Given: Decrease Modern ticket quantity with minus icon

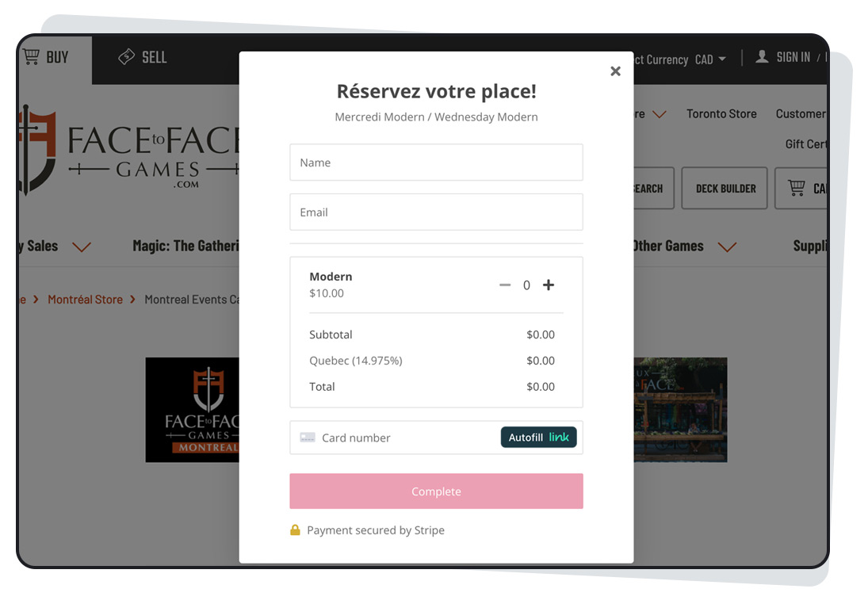Looking at the screenshot, I should 505,285.
